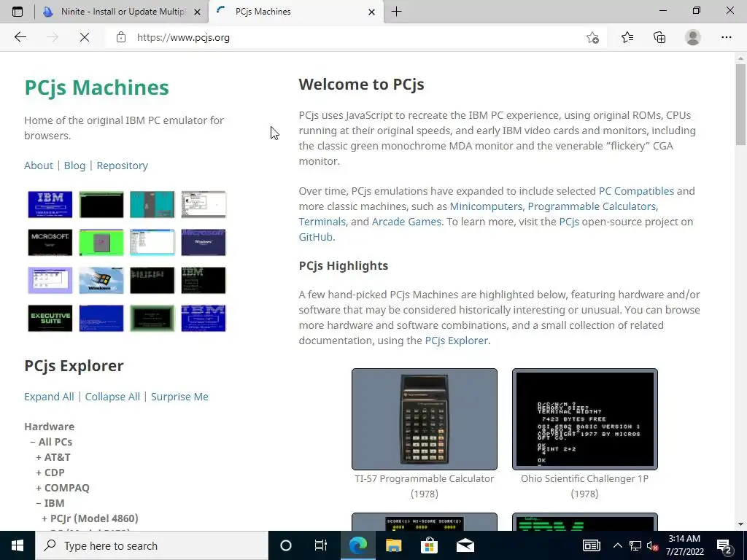Collapse the IBM tree node
Screen dimensions: 747x560
(x=50, y=503)
